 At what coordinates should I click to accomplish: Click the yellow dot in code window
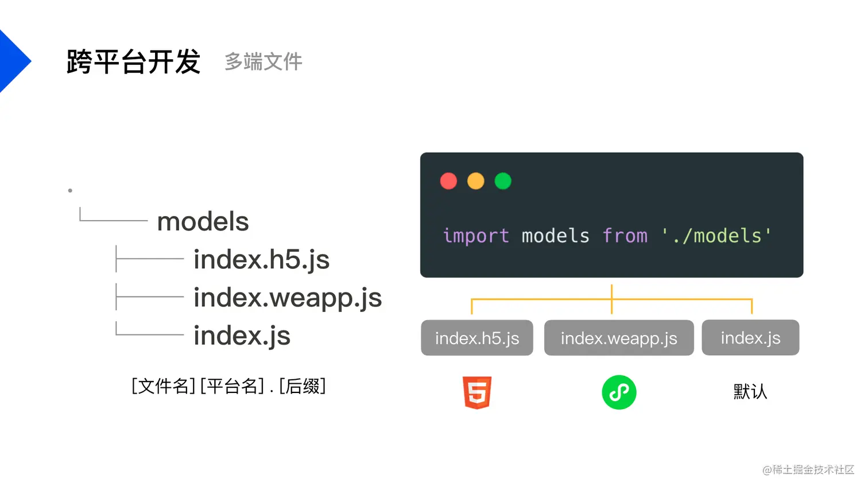click(475, 181)
